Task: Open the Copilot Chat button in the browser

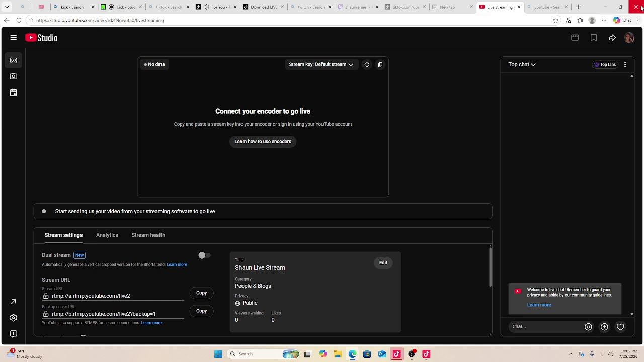Action: [x=622, y=20]
